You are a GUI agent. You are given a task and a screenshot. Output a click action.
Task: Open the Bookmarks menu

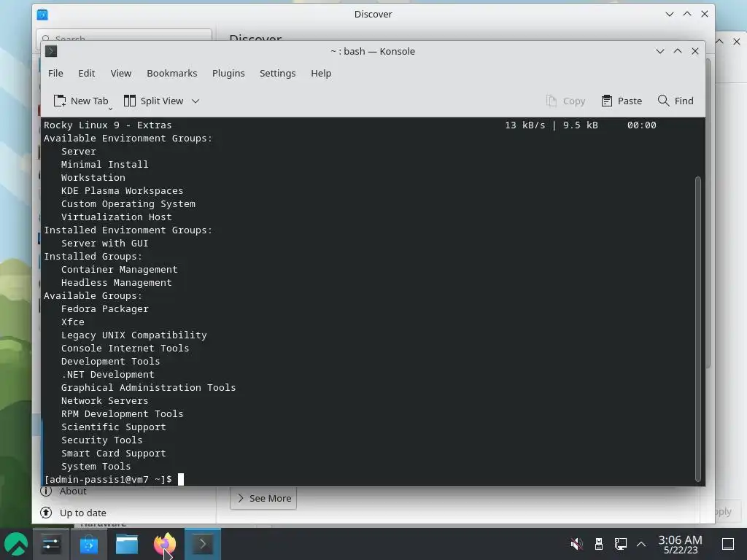pyautogui.click(x=172, y=74)
